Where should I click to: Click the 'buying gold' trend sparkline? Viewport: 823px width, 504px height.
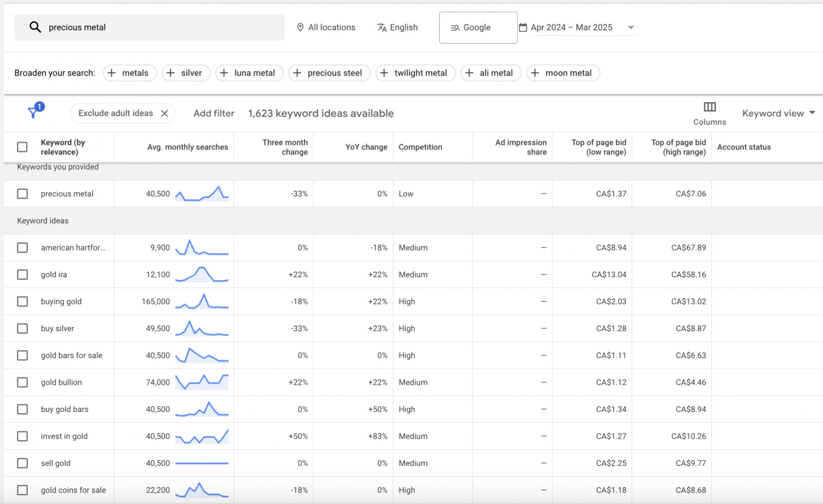(202, 301)
